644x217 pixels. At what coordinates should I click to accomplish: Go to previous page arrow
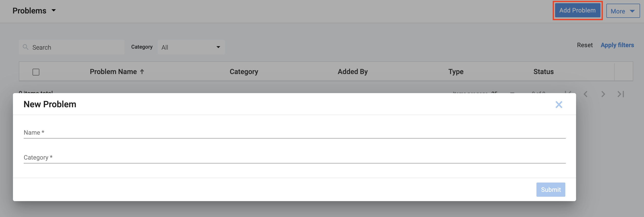586,94
